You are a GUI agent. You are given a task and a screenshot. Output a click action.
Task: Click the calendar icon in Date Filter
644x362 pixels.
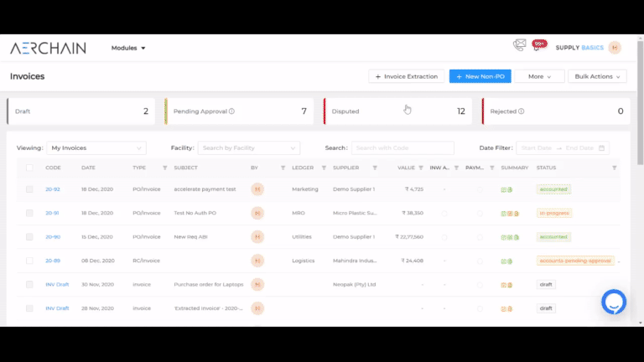[601, 147]
